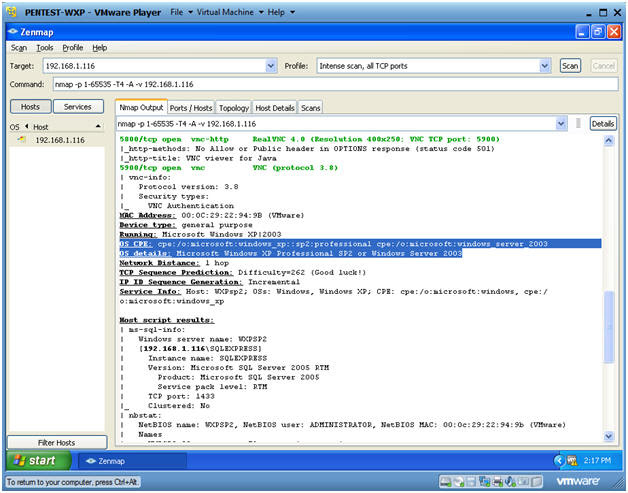Open the Target dropdown arrow
The height and width of the screenshot is (493, 628).
point(271,66)
